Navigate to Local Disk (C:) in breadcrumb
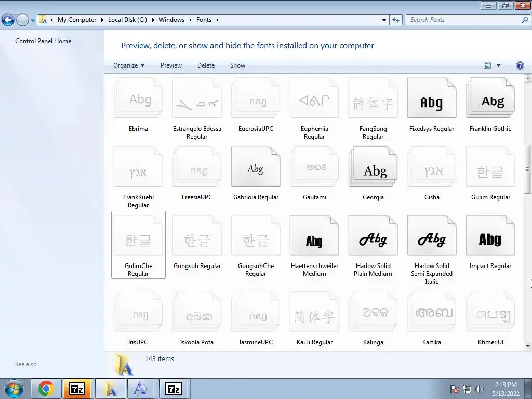The height and width of the screenshot is (399, 532). tap(127, 20)
